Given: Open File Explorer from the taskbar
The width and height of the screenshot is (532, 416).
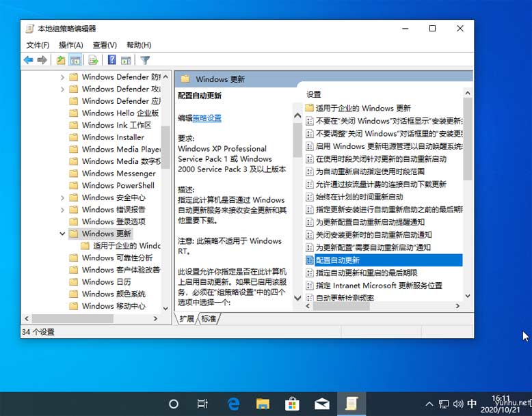Looking at the screenshot, I should coord(263,404).
